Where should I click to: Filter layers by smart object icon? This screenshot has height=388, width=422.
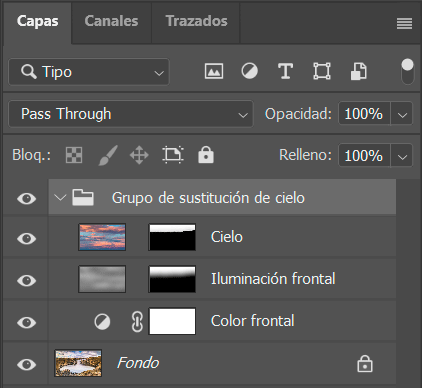[x=358, y=71]
